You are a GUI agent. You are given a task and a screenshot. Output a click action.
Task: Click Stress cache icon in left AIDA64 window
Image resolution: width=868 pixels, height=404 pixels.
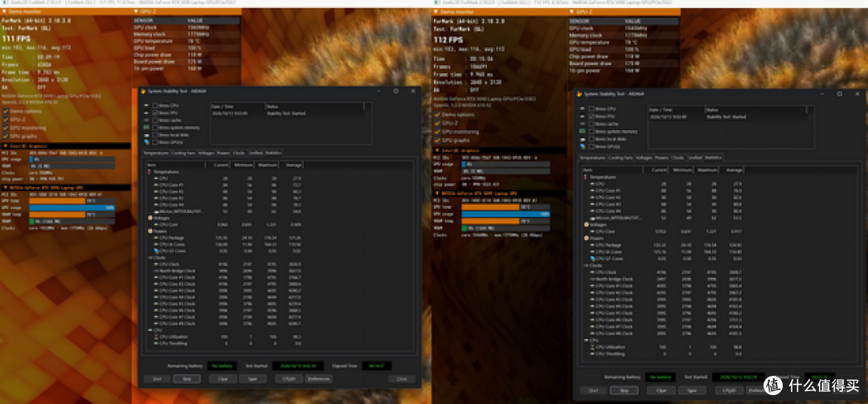(x=146, y=120)
